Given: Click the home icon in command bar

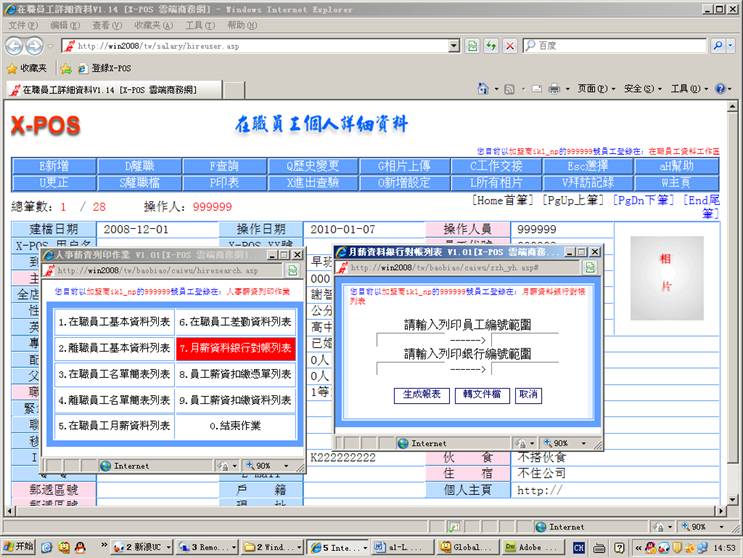Looking at the screenshot, I should 483,89.
